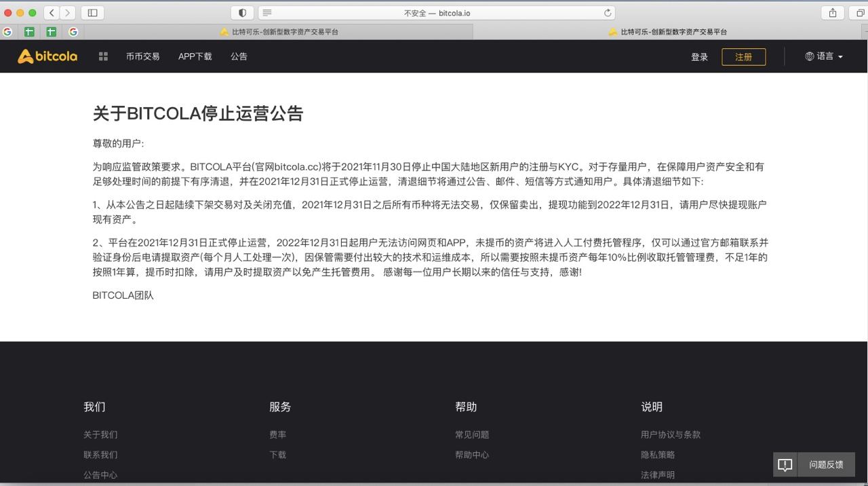Screen dimensions: 868x486
Task: Open 币币交易 menu item
Action: (x=142, y=56)
